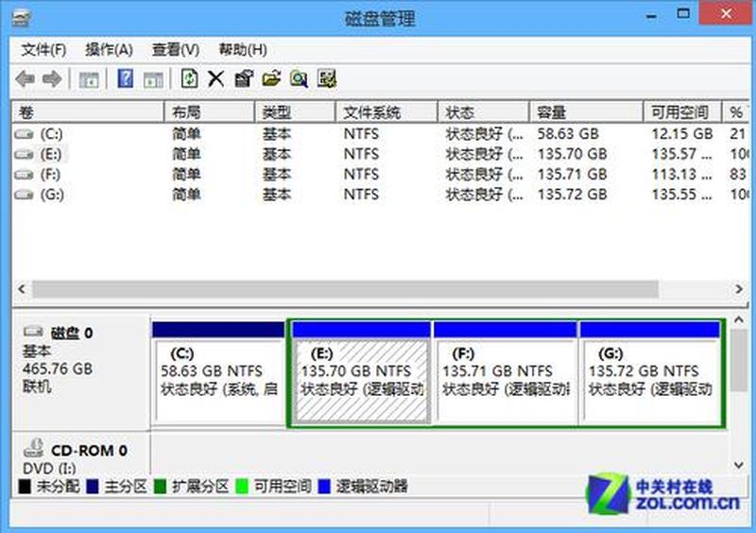Select the (E:) 135.70 GB partition block
756x533 pixels.
click(362, 373)
